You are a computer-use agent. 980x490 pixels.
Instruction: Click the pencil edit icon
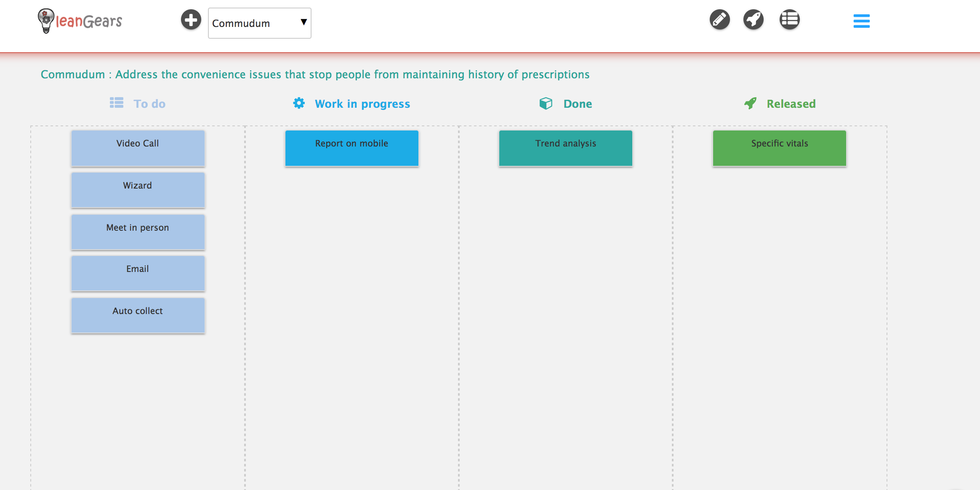(x=719, y=20)
